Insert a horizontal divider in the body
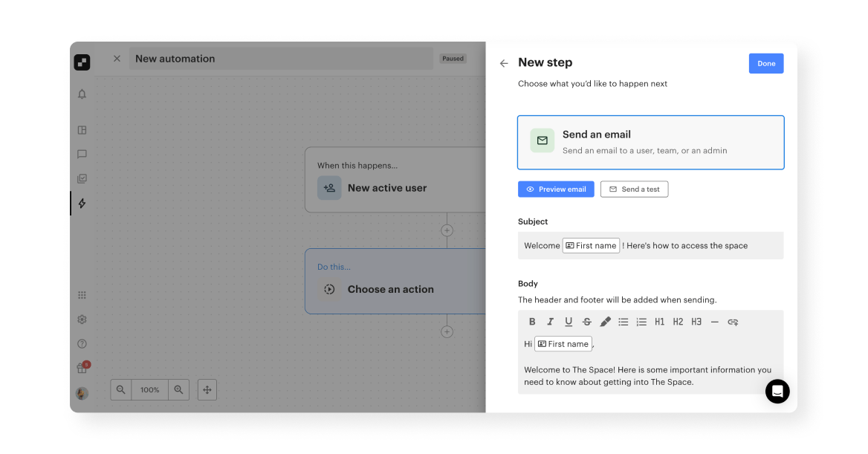The width and height of the screenshot is (868, 454). click(x=714, y=322)
